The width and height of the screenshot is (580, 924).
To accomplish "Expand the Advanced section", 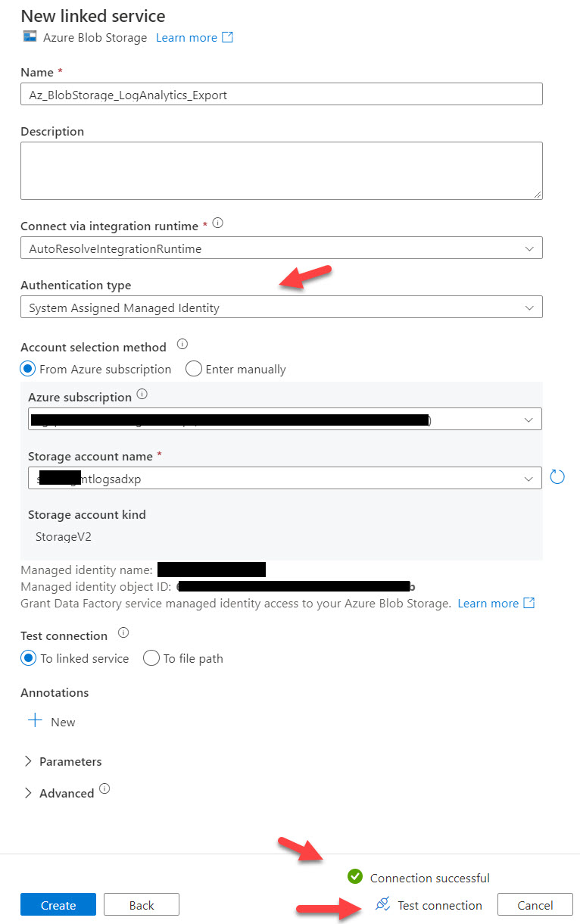I will click(x=29, y=792).
